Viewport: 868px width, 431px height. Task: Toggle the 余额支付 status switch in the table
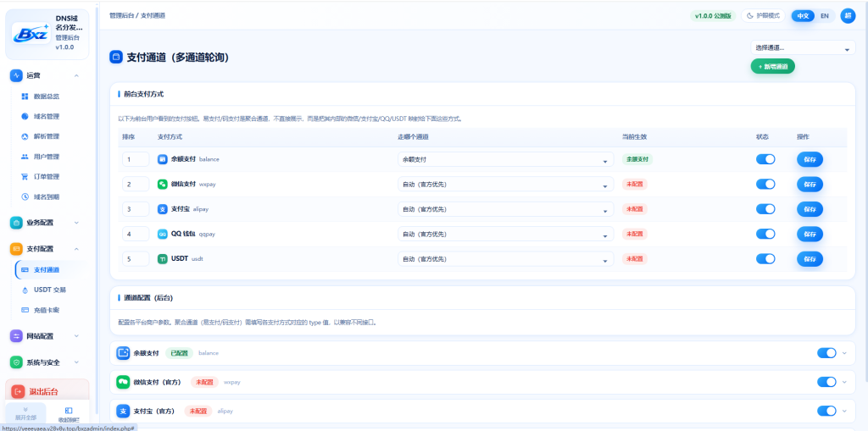point(765,159)
